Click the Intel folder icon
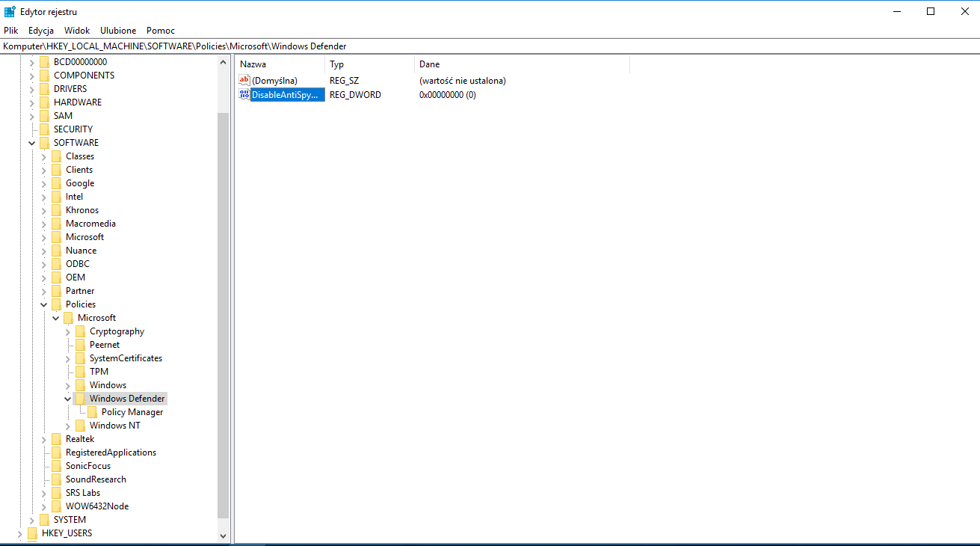This screenshot has height=546, width=980. click(x=56, y=197)
